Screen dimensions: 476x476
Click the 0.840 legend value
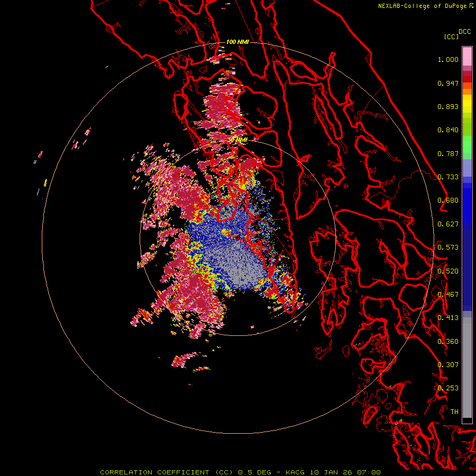[448, 130]
